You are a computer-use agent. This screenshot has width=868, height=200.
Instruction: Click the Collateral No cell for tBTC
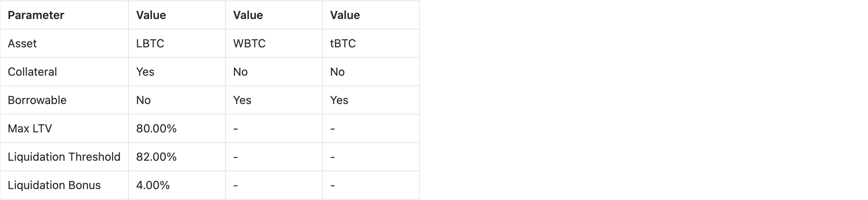point(337,72)
